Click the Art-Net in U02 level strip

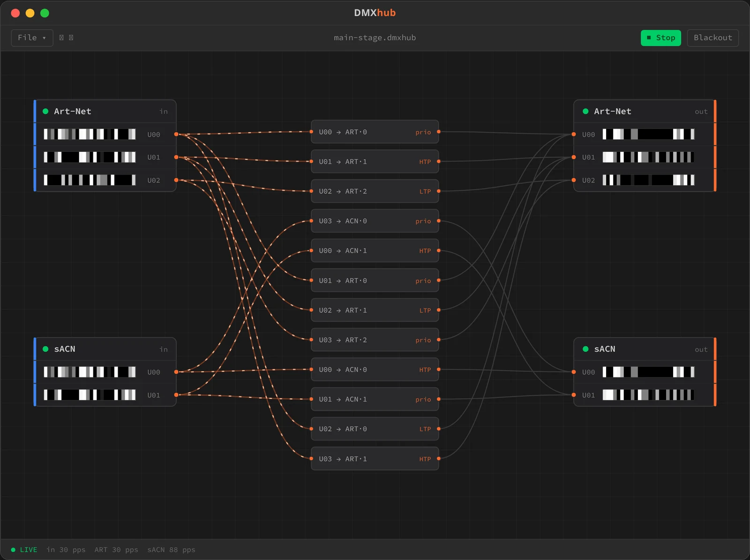tap(90, 180)
